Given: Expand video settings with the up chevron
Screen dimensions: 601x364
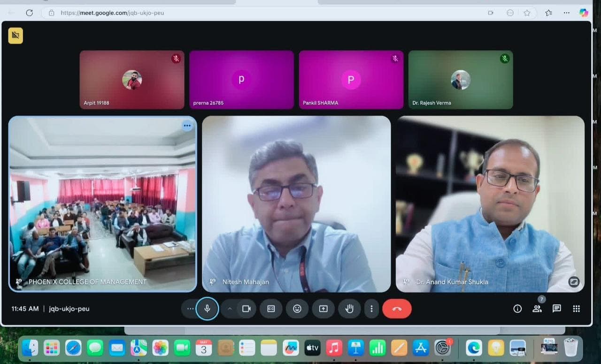Looking at the screenshot, I should pos(230,309).
